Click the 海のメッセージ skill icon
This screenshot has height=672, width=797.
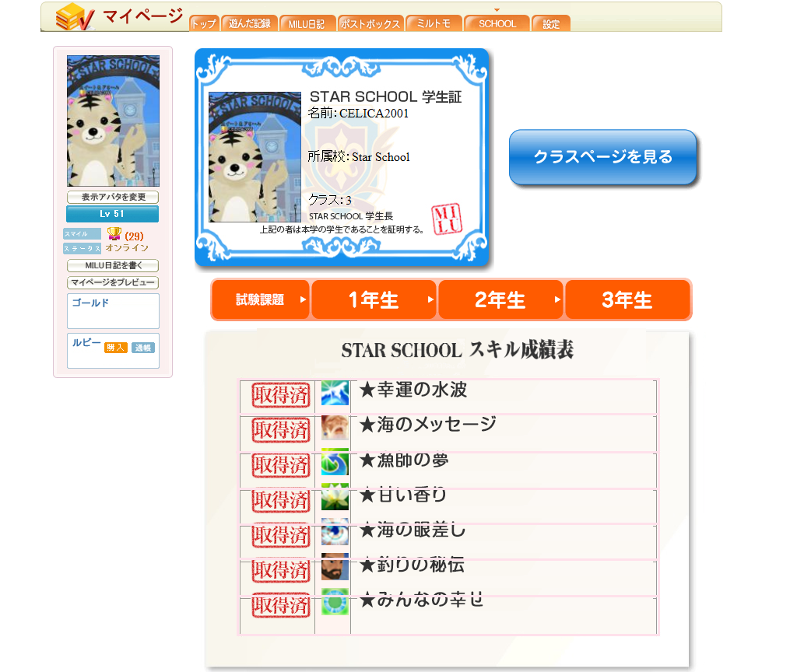335,428
